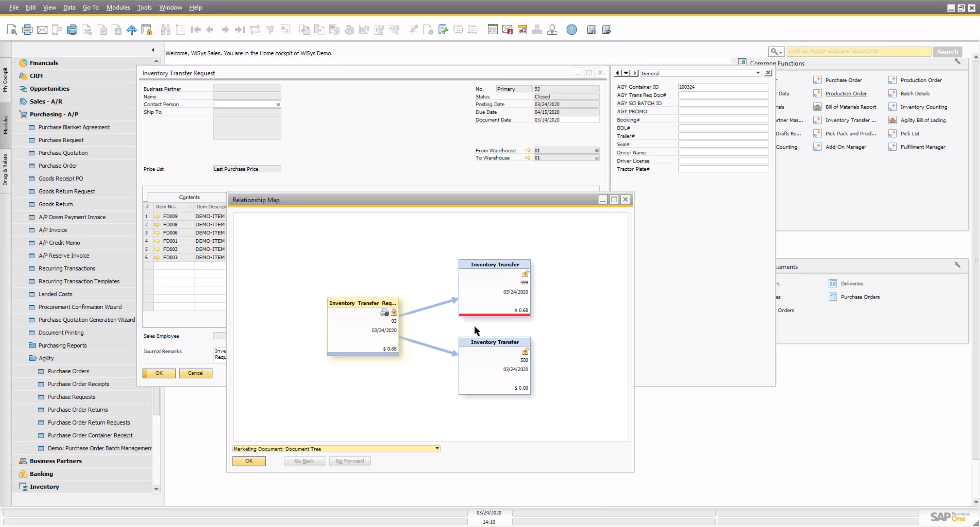
Task: Click the Lock Screen toolbar icon
Action: (x=147, y=30)
